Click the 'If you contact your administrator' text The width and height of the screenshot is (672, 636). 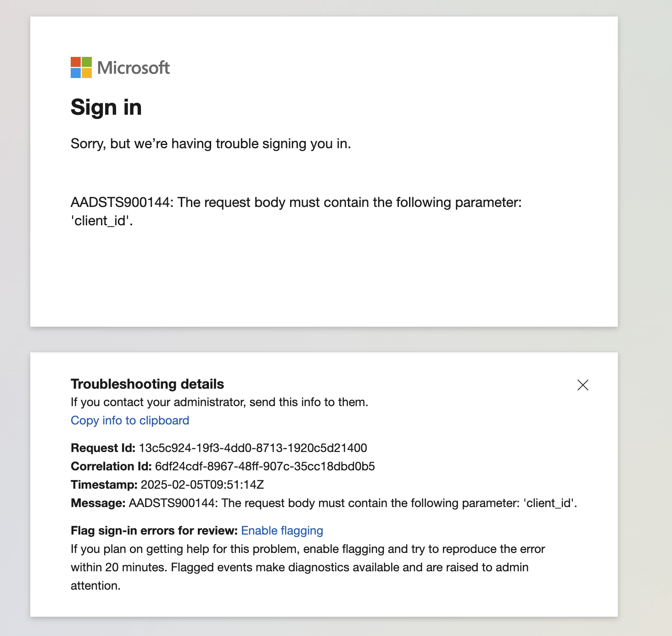tap(219, 402)
